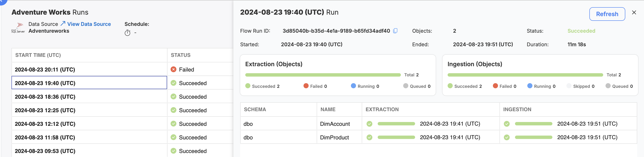Screen dimensions: 644x157
Task: Click DimAccount's ingestion progress bar
Action: [533, 124]
